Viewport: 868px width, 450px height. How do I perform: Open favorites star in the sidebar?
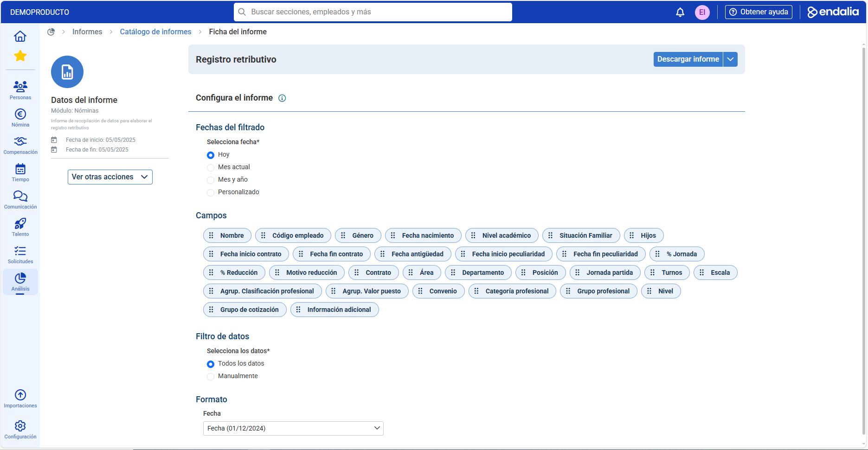[x=20, y=56]
